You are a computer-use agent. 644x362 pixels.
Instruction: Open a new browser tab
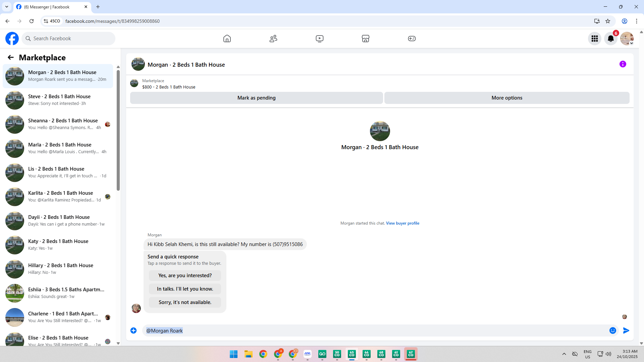[98, 7]
